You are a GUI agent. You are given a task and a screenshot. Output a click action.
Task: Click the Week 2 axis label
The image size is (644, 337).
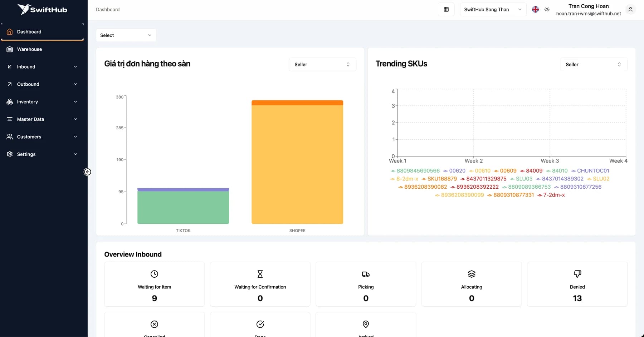pyautogui.click(x=474, y=161)
